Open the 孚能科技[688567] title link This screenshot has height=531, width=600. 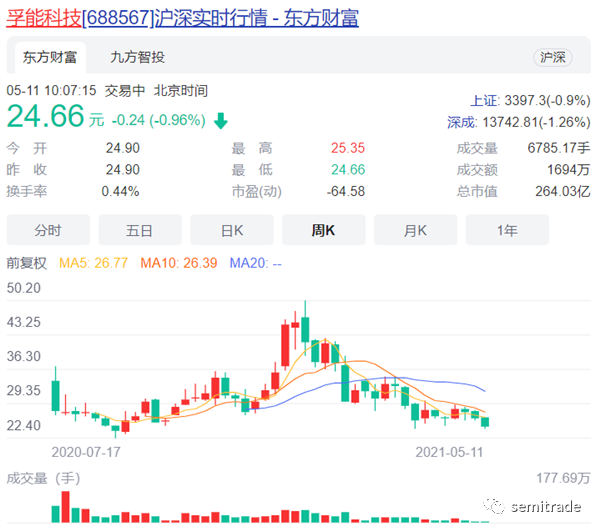pyautogui.click(x=183, y=18)
